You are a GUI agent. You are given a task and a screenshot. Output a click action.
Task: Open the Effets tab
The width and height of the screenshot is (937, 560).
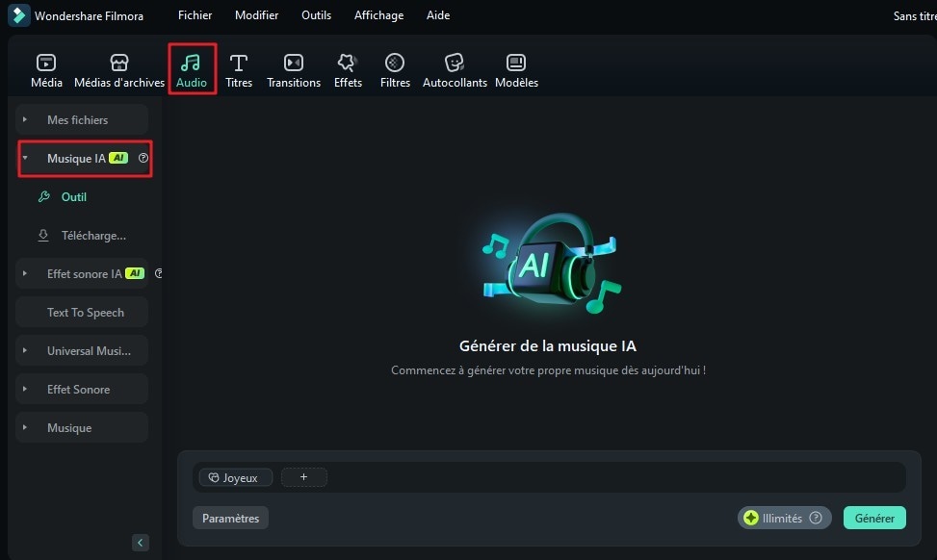click(348, 70)
